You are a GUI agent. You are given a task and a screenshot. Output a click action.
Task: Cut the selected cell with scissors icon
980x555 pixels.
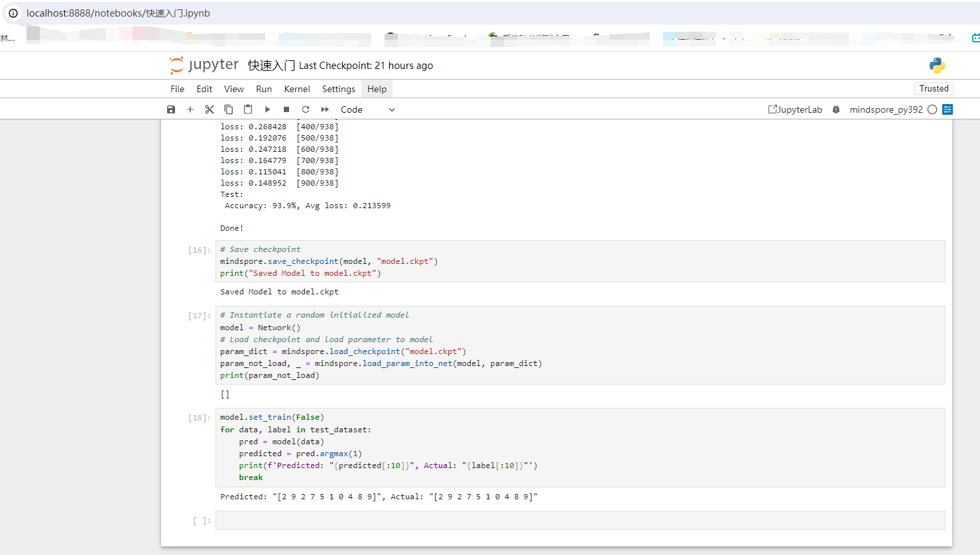tap(210, 109)
